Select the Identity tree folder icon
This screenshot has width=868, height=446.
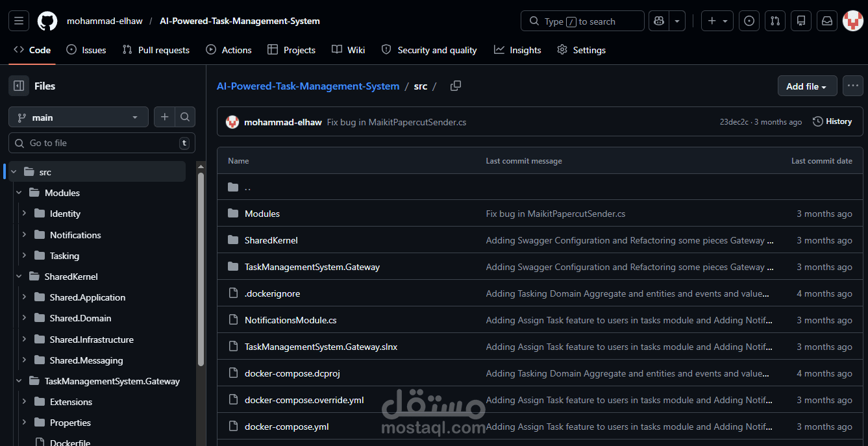tap(39, 214)
